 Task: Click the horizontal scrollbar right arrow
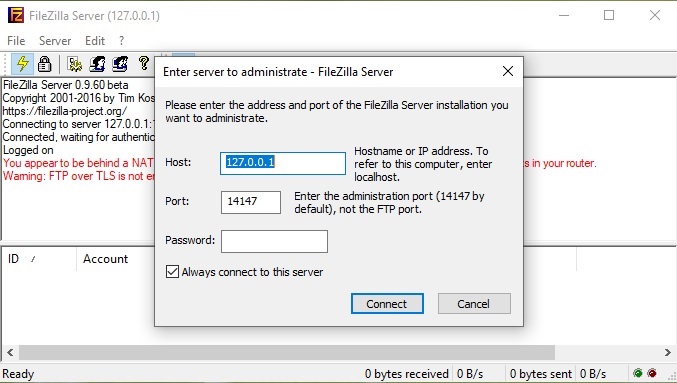(668, 352)
